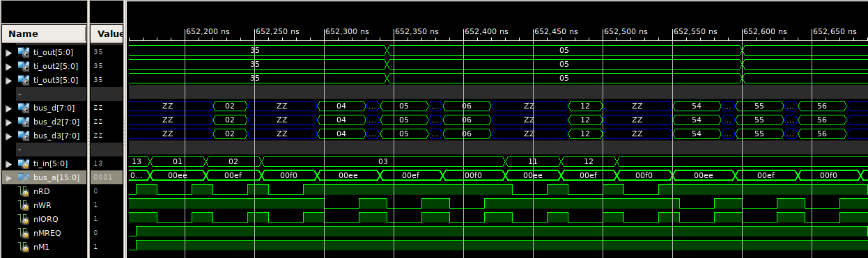Expand the bus_a[15:0] signal arrow

pyautogui.click(x=9, y=177)
